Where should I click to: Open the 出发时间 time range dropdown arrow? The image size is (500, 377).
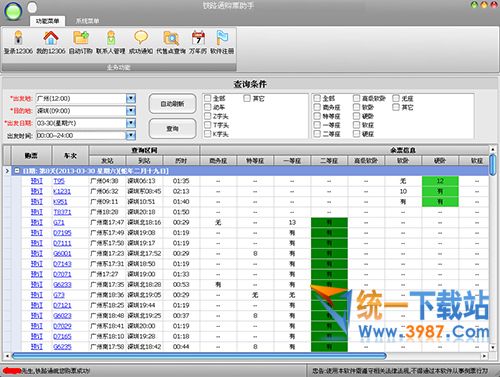[x=131, y=135]
